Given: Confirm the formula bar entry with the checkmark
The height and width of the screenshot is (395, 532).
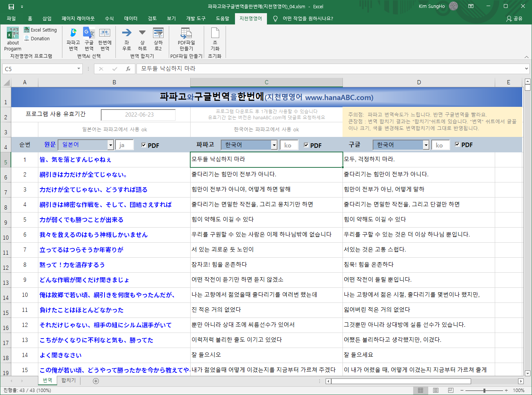Looking at the screenshot, I should tap(114, 69).
